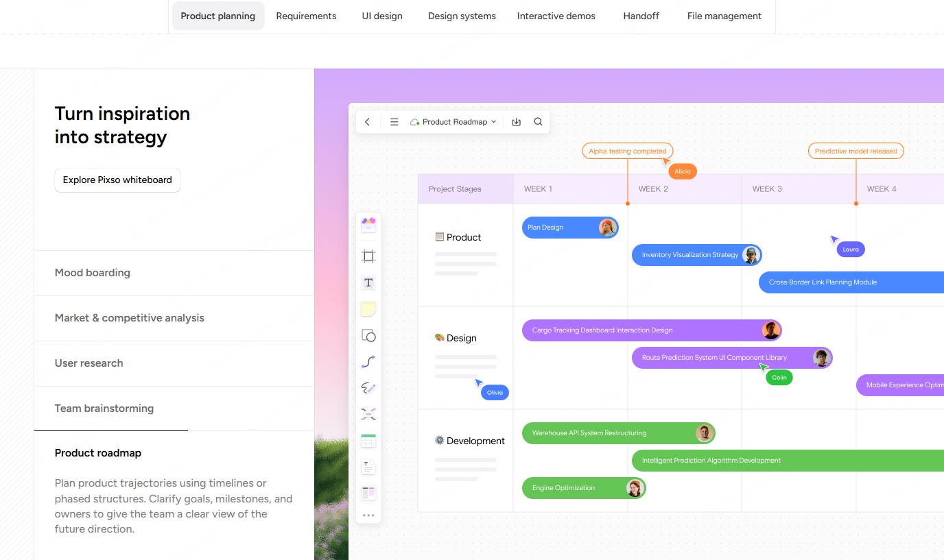Select the Connector line tool

368,362
